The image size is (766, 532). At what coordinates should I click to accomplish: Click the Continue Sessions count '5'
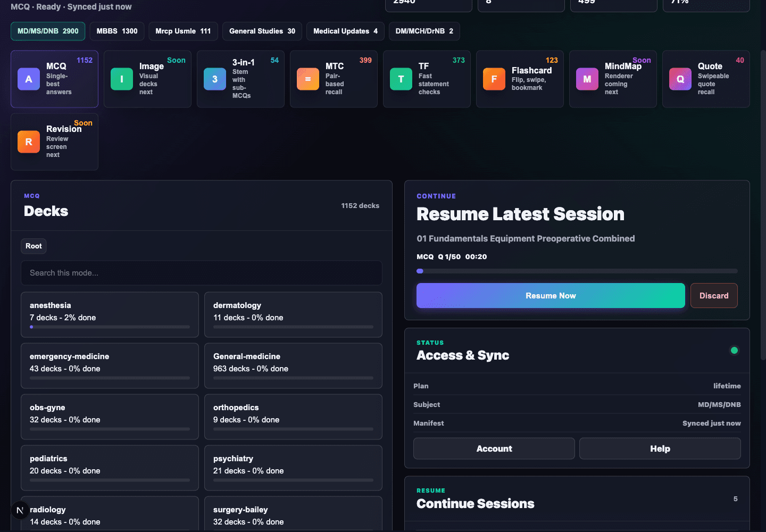736,499
